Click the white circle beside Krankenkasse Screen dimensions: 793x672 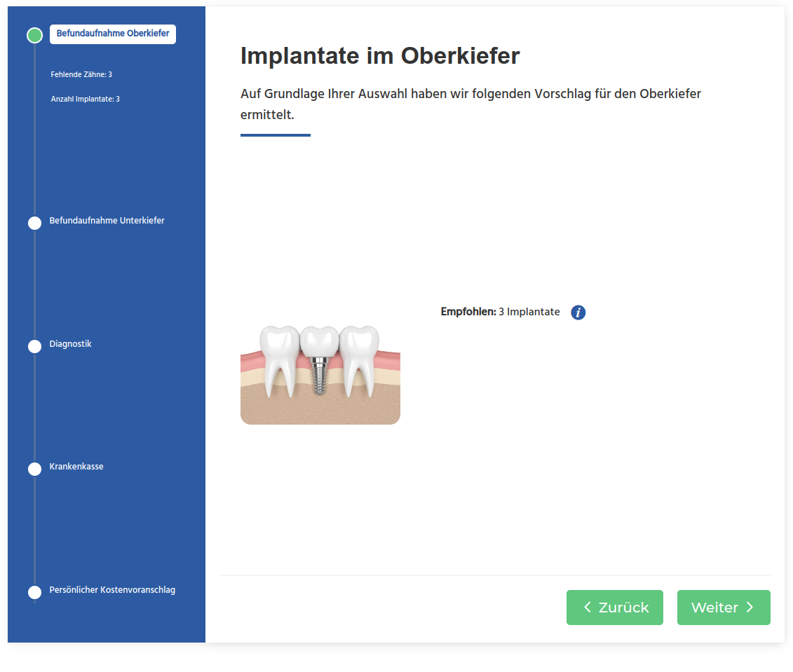tap(34, 469)
